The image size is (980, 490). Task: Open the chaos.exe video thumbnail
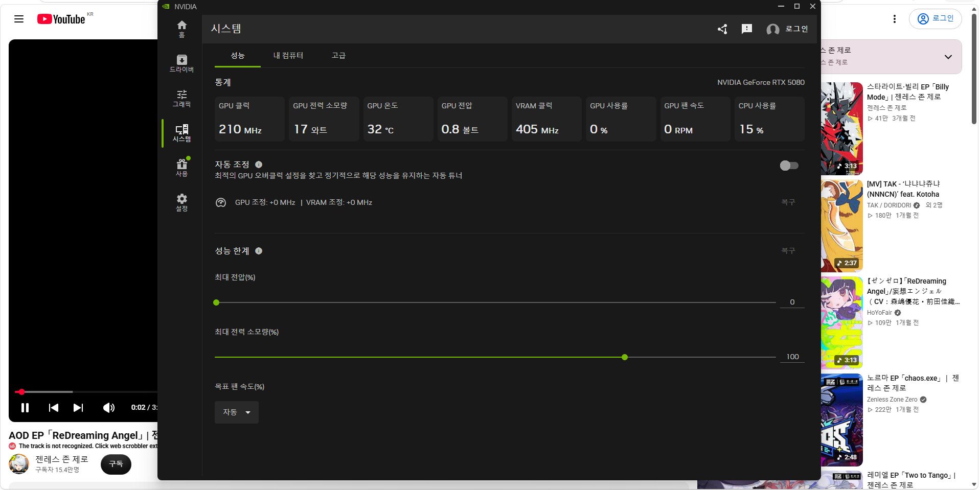[x=842, y=420]
